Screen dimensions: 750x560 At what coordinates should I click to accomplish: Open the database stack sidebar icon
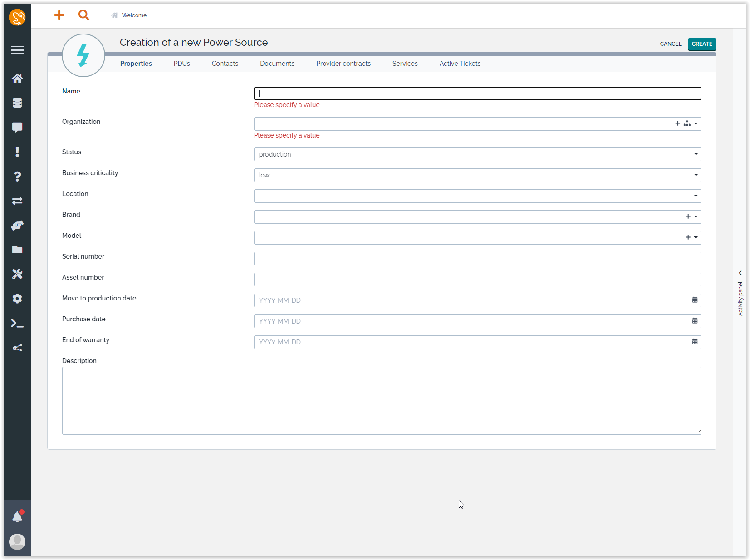pyautogui.click(x=17, y=103)
